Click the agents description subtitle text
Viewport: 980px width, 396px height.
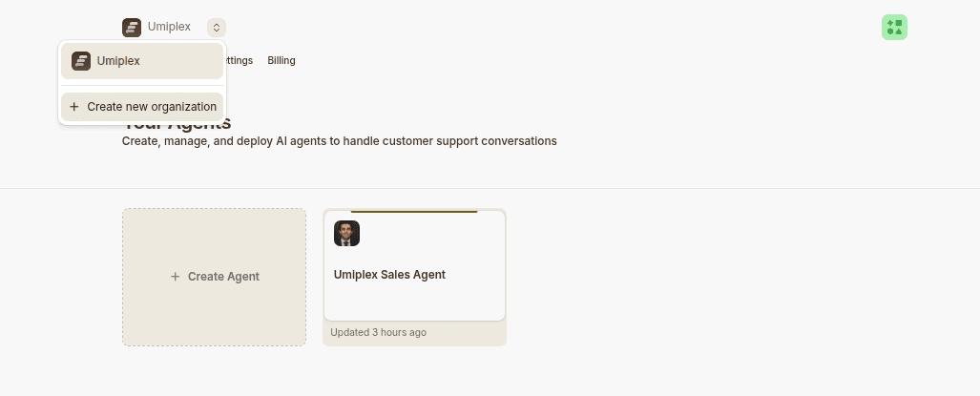click(340, 141)
